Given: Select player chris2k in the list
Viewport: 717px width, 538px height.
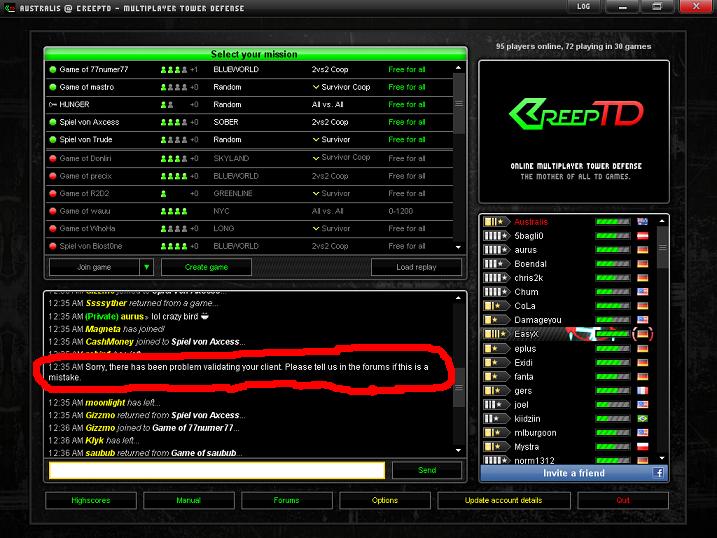Looking at the screenshot, I should click(x=569, y=278).
